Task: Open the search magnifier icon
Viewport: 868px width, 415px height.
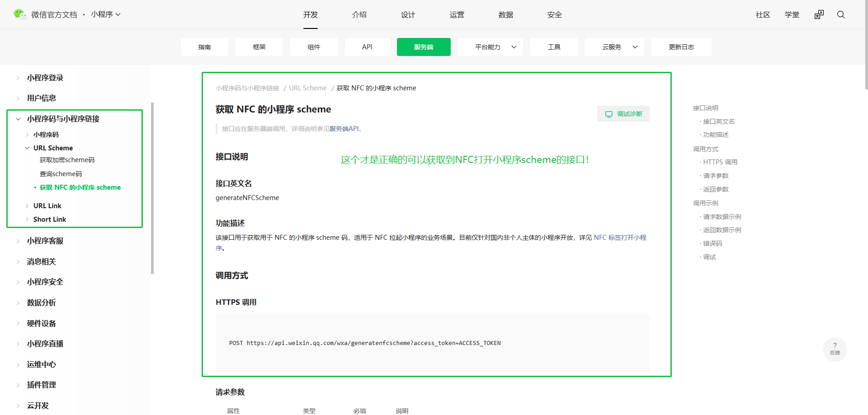Action: point(841,14)
